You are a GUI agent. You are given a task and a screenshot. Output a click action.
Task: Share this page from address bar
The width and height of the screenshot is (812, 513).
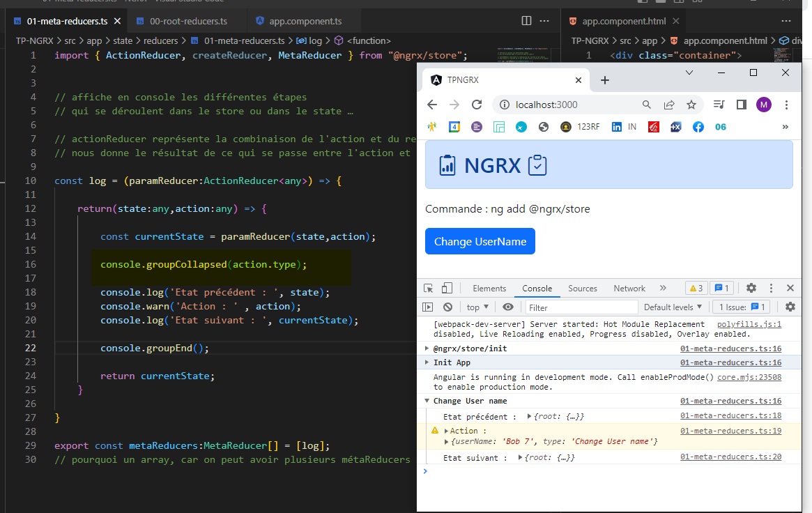pos(669,105)
